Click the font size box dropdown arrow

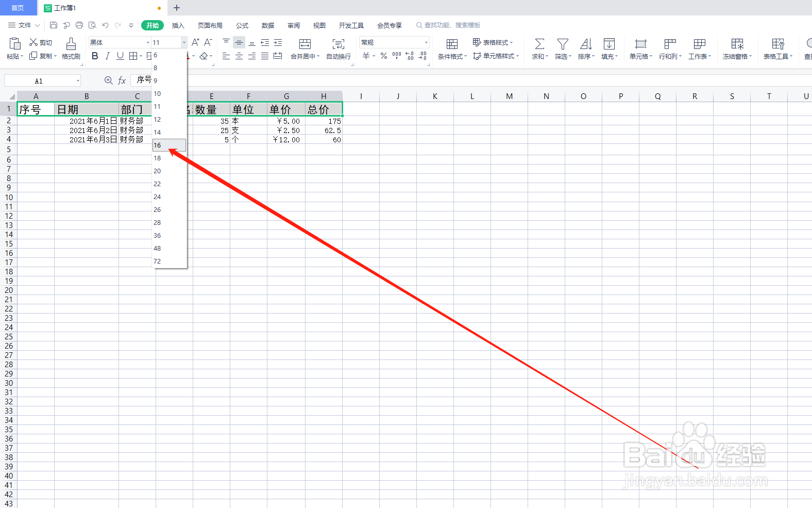[184, 42]
